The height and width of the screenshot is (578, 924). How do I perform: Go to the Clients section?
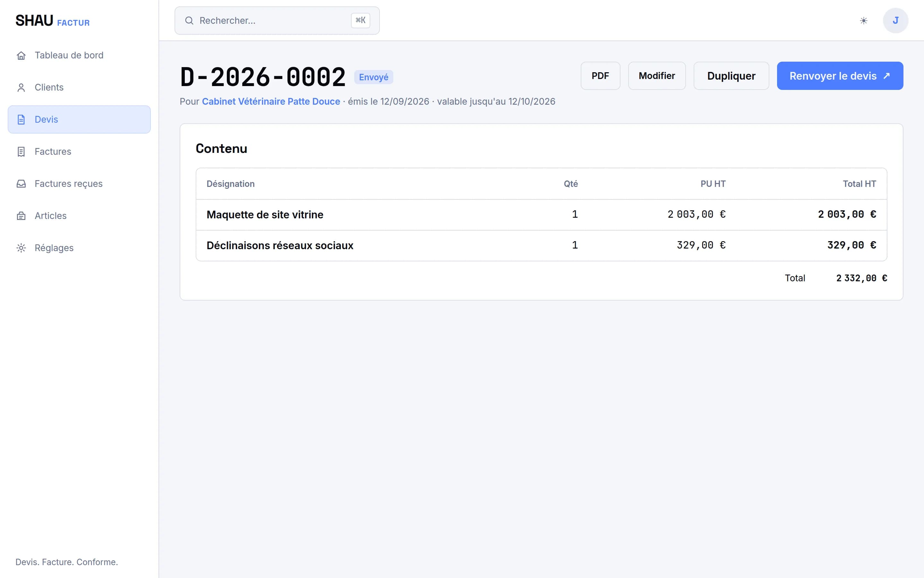79,88
